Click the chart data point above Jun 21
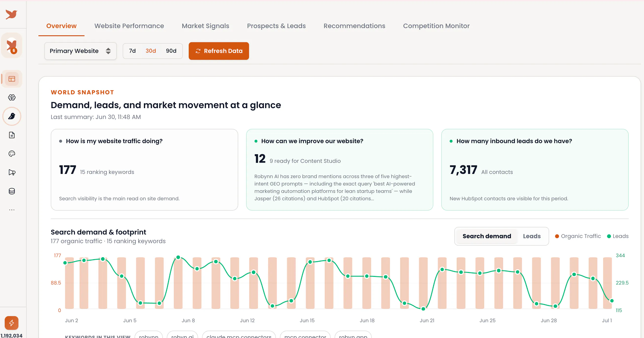Screen dimensions: 644x338 (423, 309)
